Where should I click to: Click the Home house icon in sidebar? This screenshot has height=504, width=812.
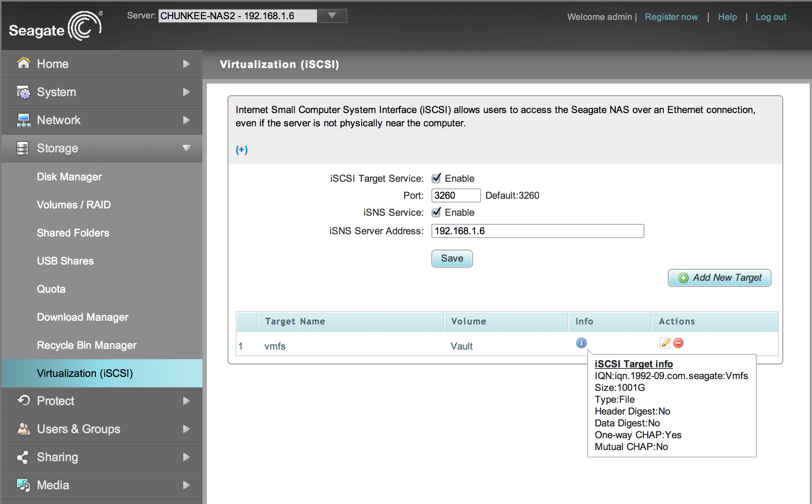click(x=23, y=64)
